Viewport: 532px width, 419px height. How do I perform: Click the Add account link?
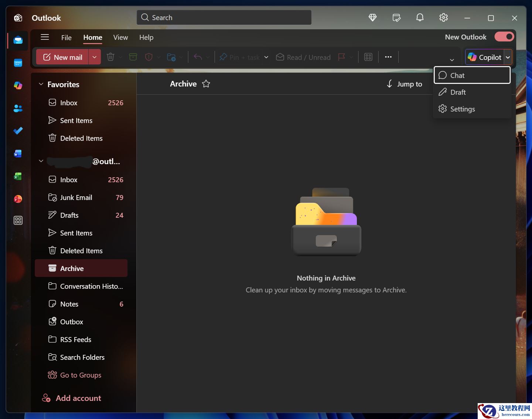point(78,398)
